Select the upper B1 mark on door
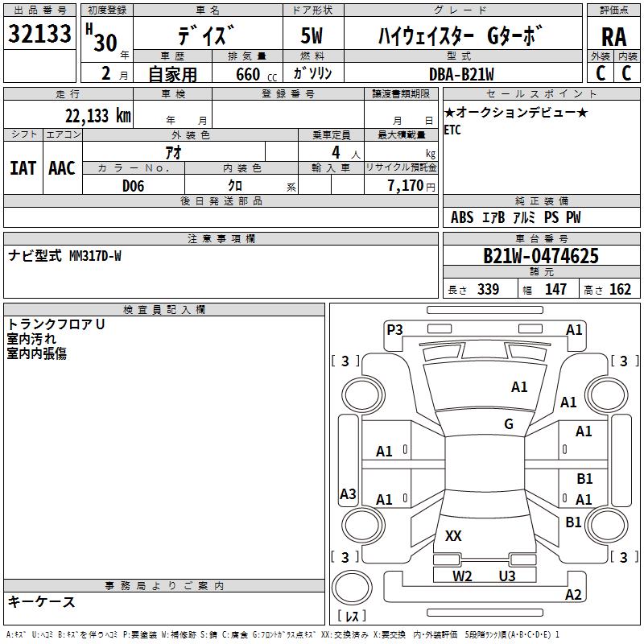The image size is (644, 644). pyautogui.click(x=584, y=478)
